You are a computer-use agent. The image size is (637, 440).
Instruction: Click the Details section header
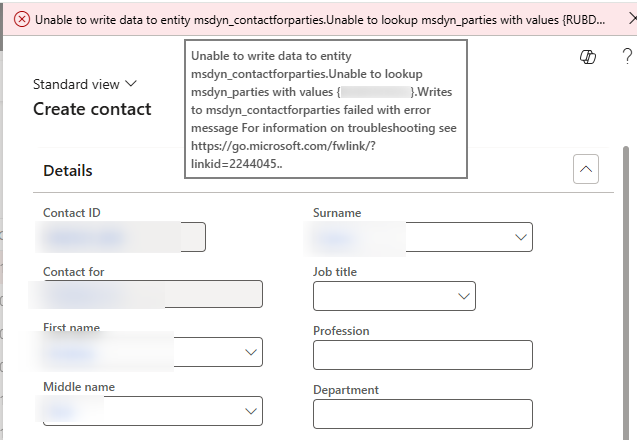coord(68,171)
